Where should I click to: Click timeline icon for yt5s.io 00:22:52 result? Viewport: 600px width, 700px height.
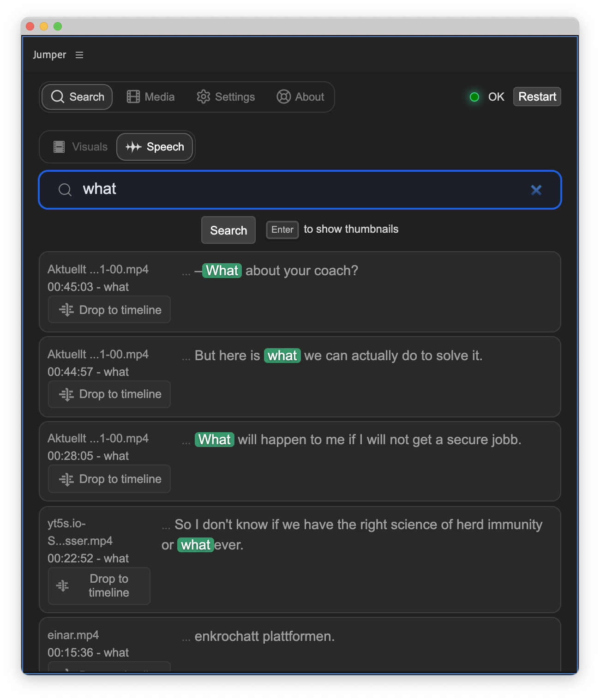[63, 586]
